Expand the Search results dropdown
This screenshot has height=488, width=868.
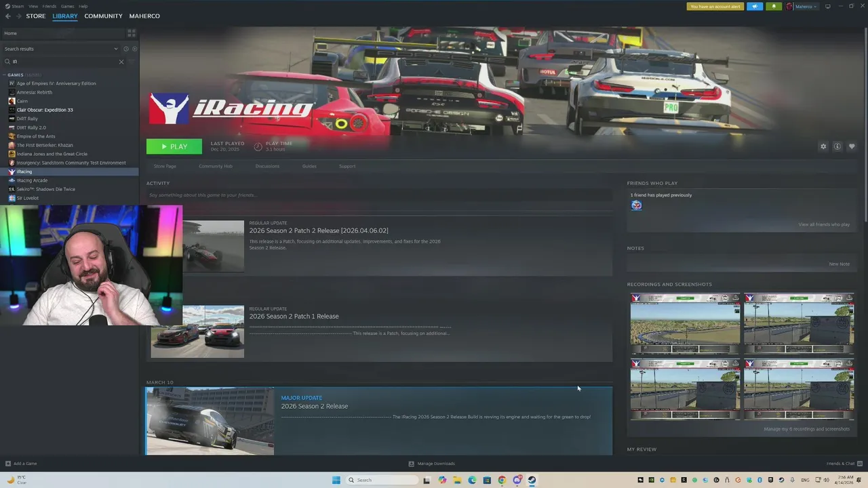116,49
